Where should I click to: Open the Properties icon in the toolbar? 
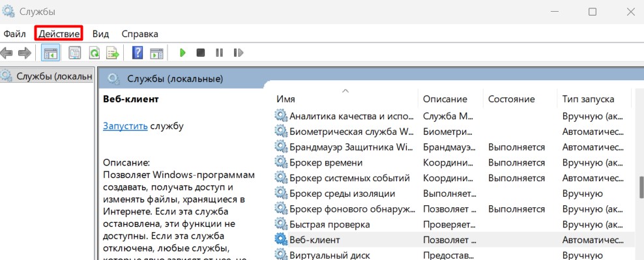[x=75, y=53]
